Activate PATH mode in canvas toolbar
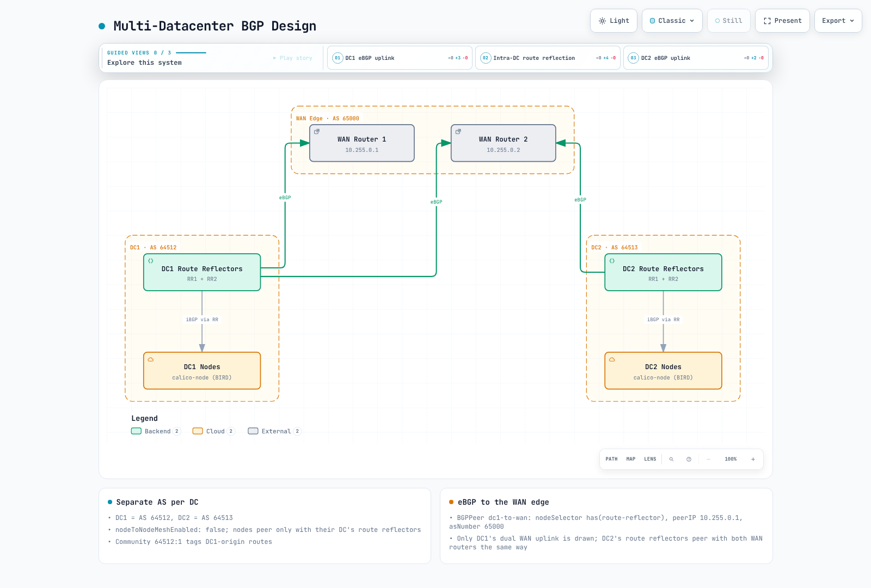Viewport: 871px width, 588px height. coord(611,459)
